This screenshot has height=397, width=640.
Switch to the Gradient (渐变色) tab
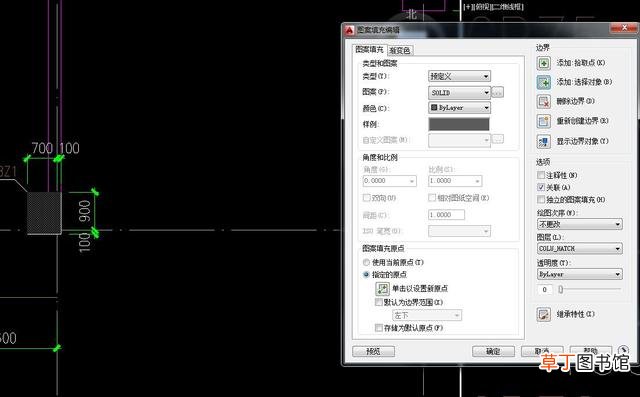[x=400, y=50]
